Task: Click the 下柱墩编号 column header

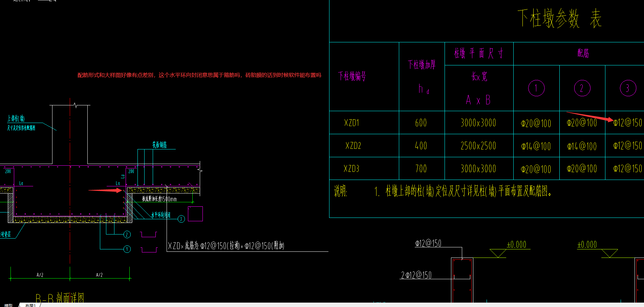Action: [x=352, y=76]
